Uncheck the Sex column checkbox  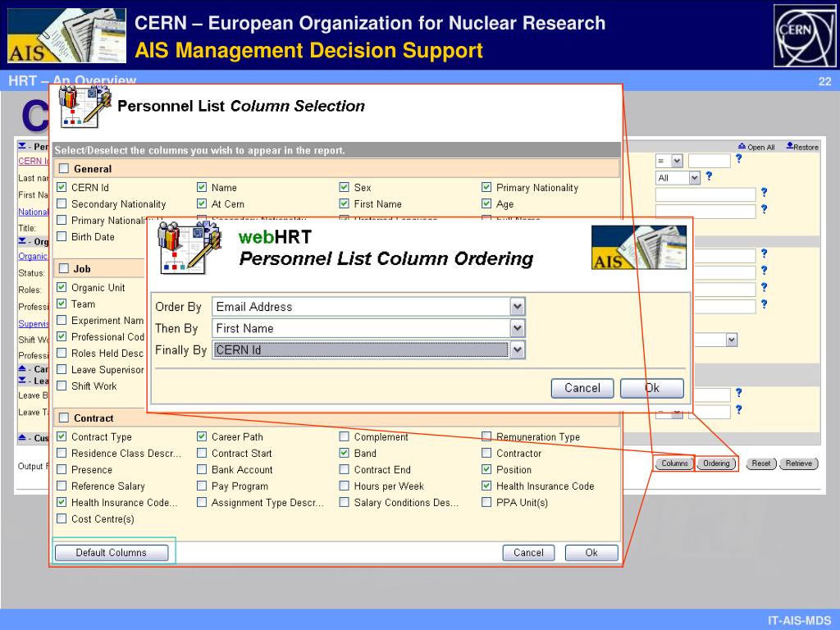tap(344, 187)
